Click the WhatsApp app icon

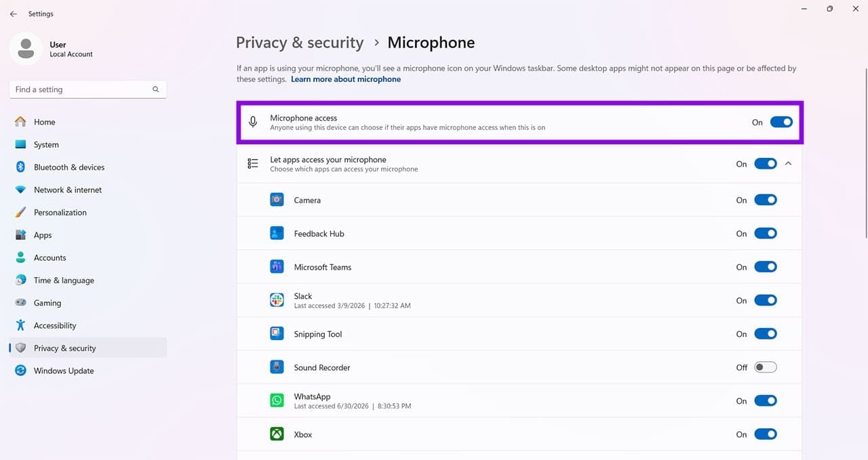[277, 400]
